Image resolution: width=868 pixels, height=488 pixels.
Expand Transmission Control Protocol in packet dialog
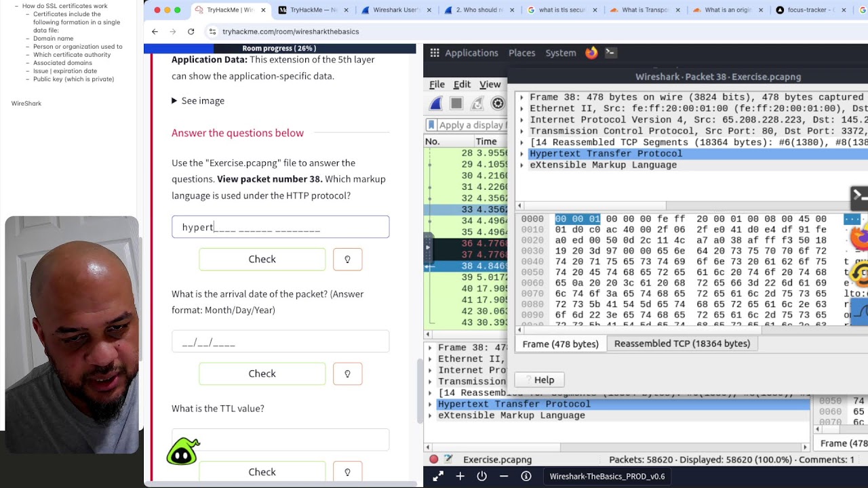tap(521, 131)
